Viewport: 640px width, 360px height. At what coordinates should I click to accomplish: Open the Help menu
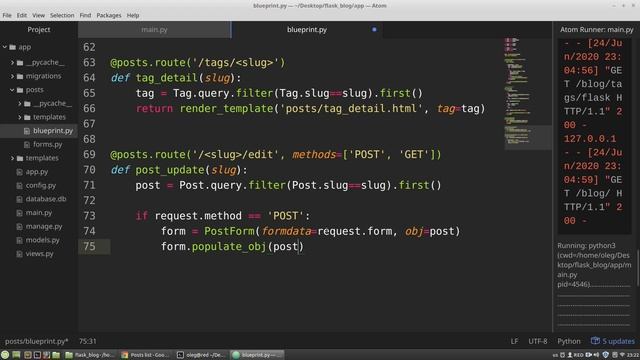133,15
